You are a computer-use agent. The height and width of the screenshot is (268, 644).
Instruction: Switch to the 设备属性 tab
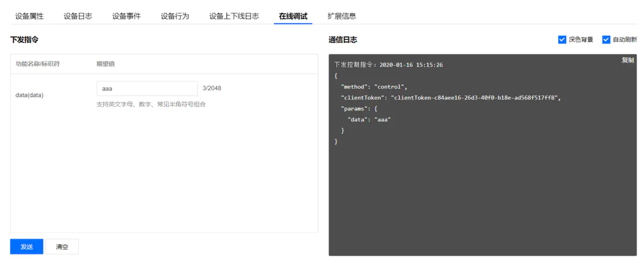[30, 16]
